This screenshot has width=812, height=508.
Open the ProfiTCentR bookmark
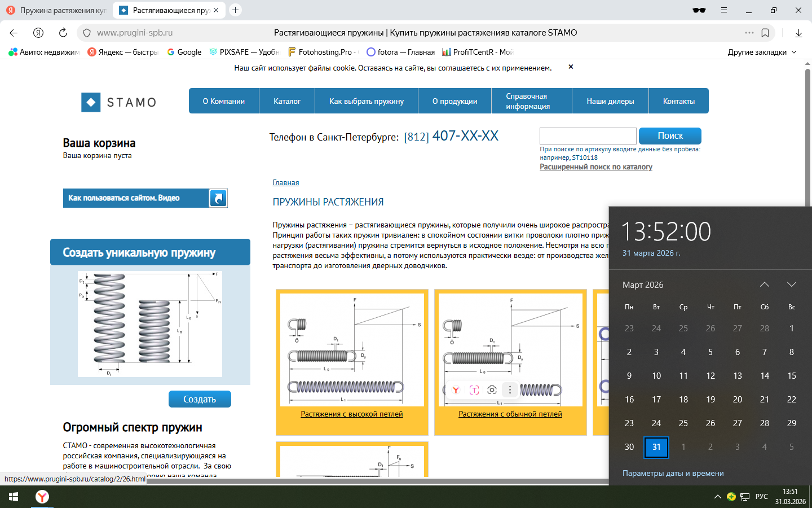click(478, 52)
